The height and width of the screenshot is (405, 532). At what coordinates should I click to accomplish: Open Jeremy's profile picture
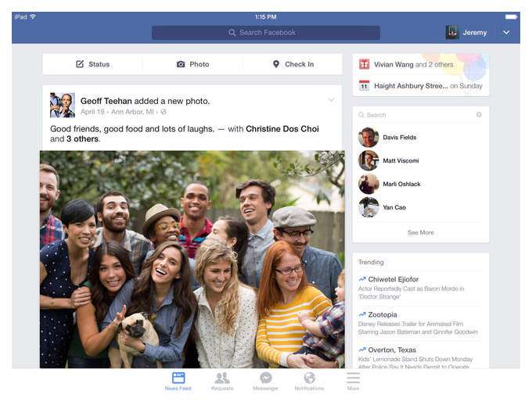point(452,33)
